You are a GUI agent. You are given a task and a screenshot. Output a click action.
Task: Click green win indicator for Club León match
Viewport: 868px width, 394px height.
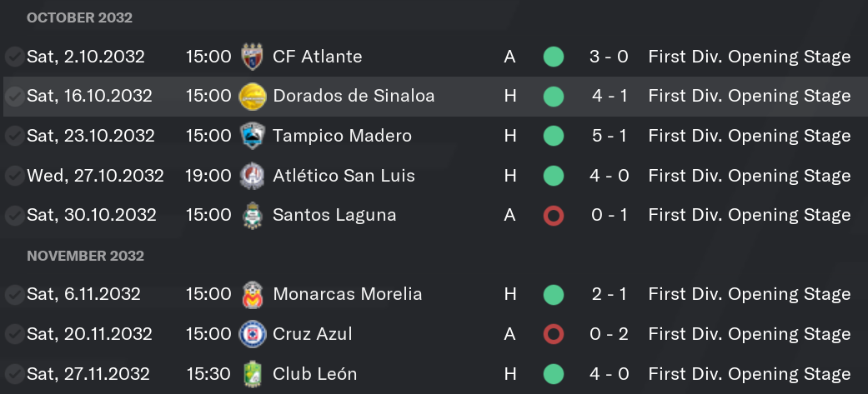point(554,374)
